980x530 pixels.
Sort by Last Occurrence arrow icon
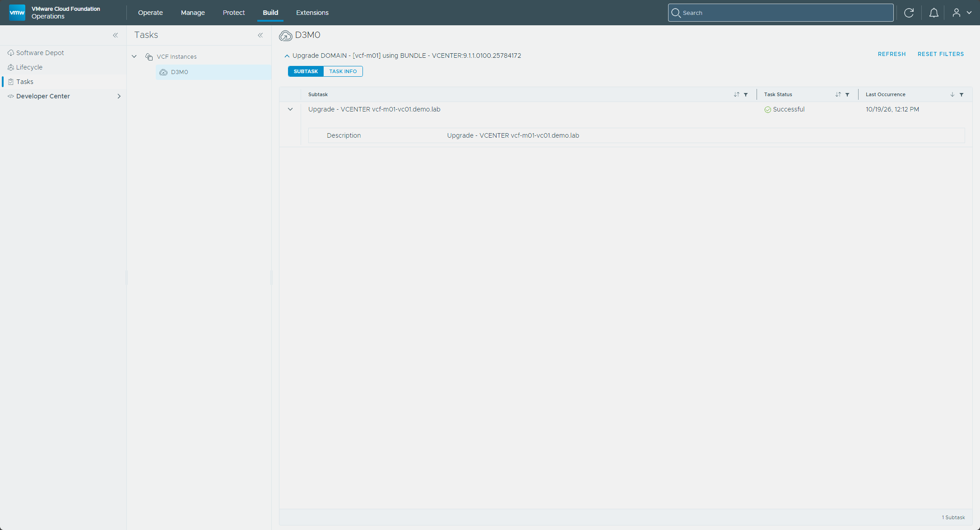(x=952, y=94)
